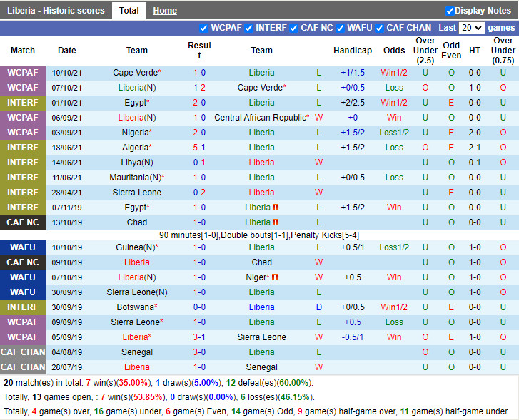Click the red card icon beside Niger
Viewport: 519px width, 420px height.
point(275,277)
